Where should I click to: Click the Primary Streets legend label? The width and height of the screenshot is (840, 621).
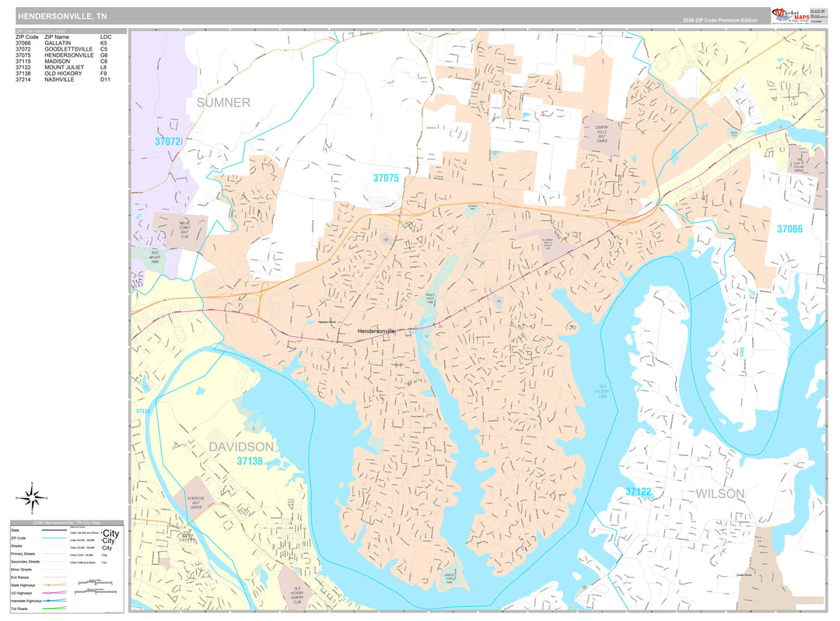coord(23,554)
